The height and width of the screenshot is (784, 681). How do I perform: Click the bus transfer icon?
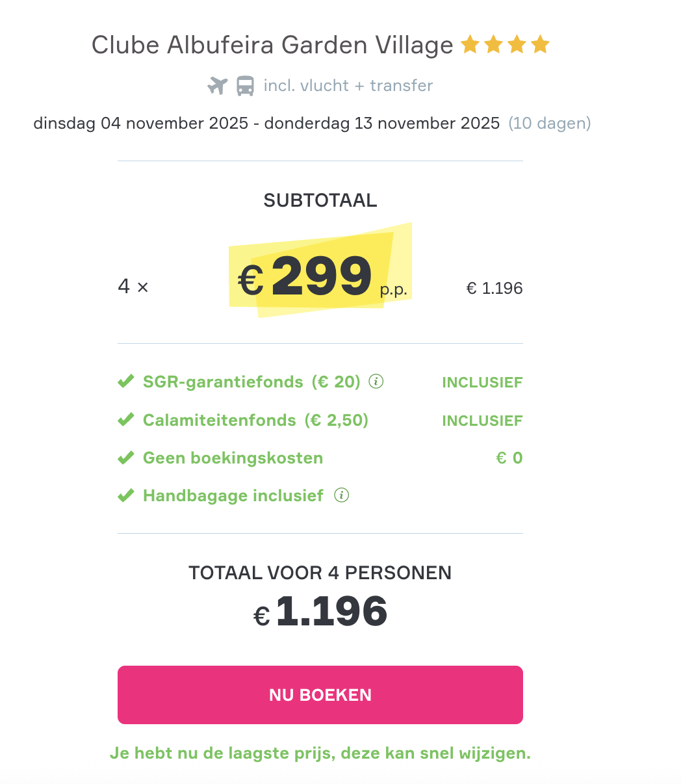pyautogui.click(x=245, y=86)
